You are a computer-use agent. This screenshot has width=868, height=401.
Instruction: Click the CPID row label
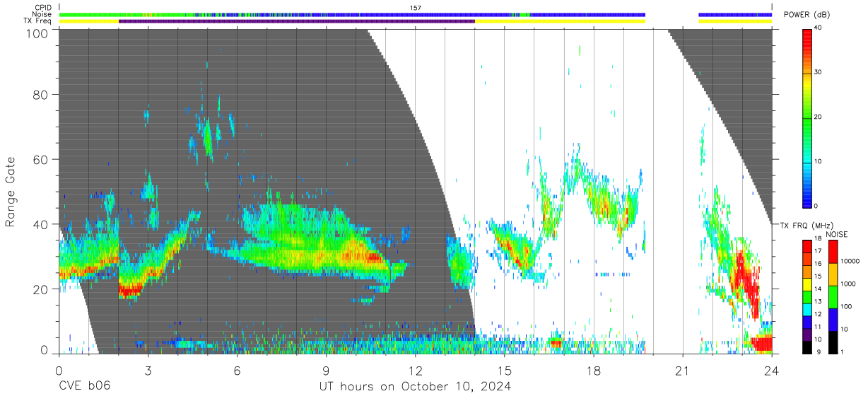point(42,8)
